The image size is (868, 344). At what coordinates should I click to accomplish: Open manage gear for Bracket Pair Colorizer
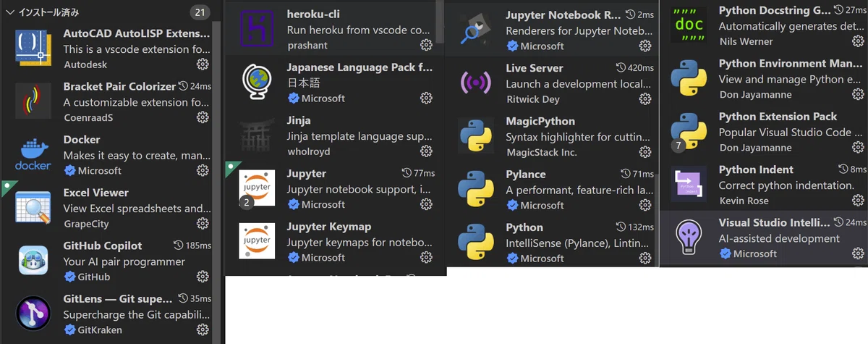click(x=203, y=117)
